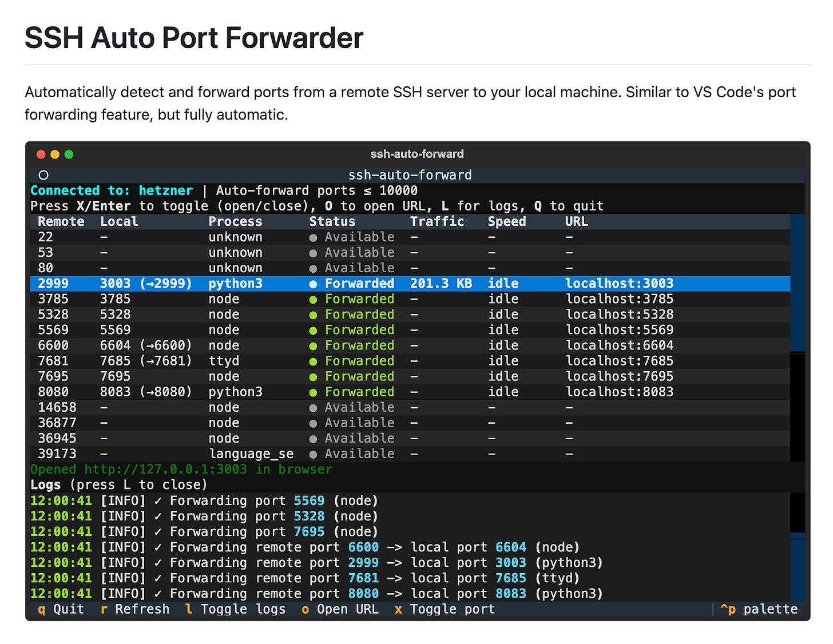Click the 201.3 KB traffic value

click(441, 284)
